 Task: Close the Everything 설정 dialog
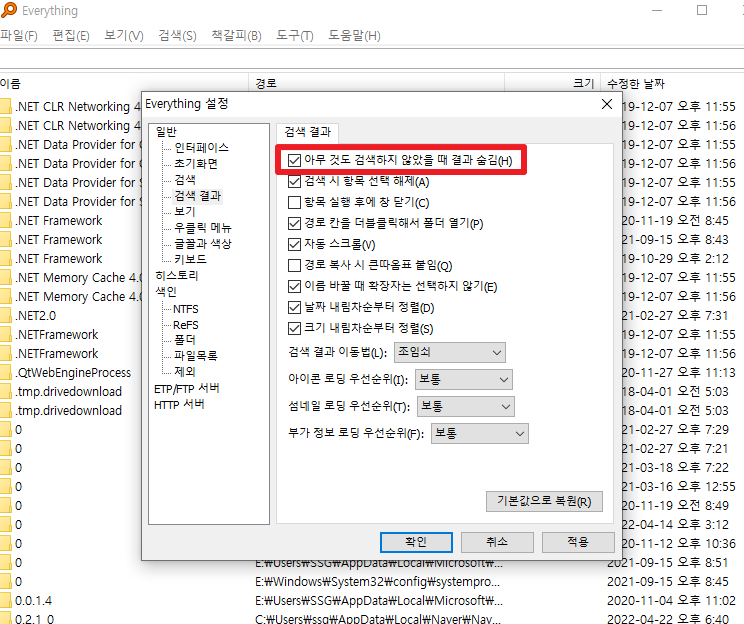click(607, 104)
